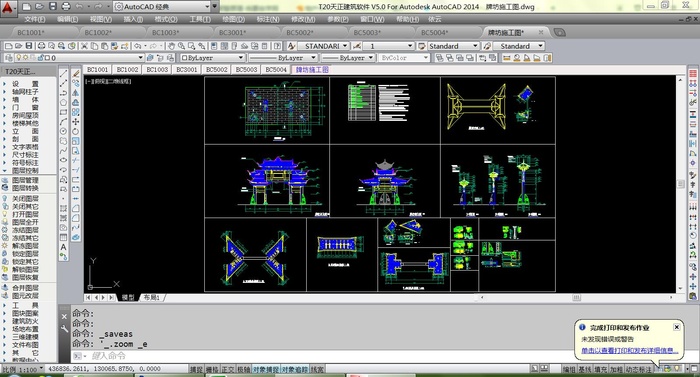Click the link to view plot and publish details
Viewport: 700px width, 377px height.
click(x=629, y=351)
